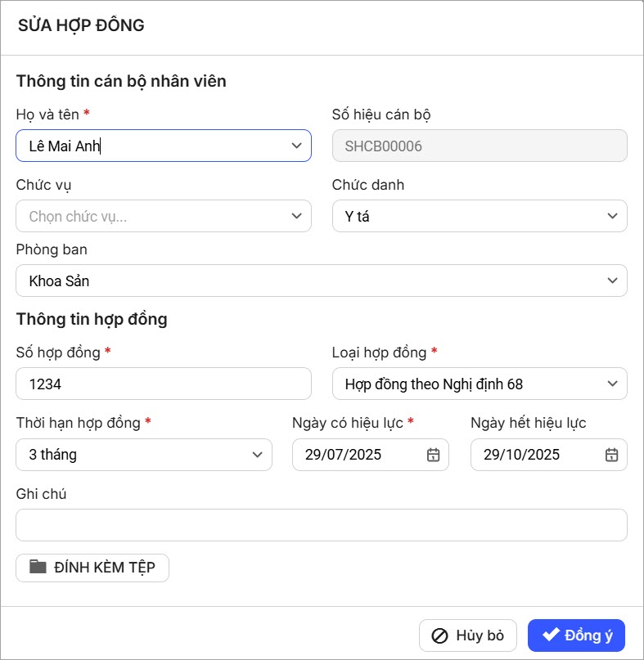Screen dimensions: 644x660
Task: Expand the Họ và tên dropdown arrow
Action: coord(296,146)
